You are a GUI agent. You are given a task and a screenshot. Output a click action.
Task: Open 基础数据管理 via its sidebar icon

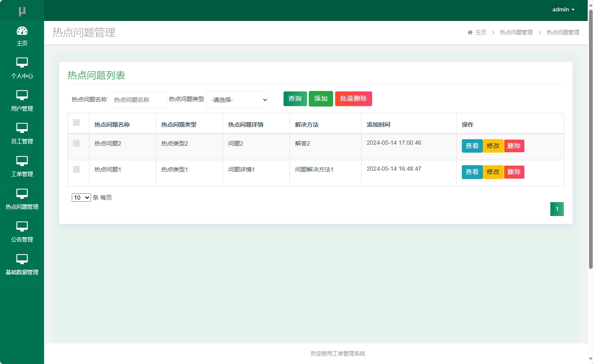click(x=22, y=259)
